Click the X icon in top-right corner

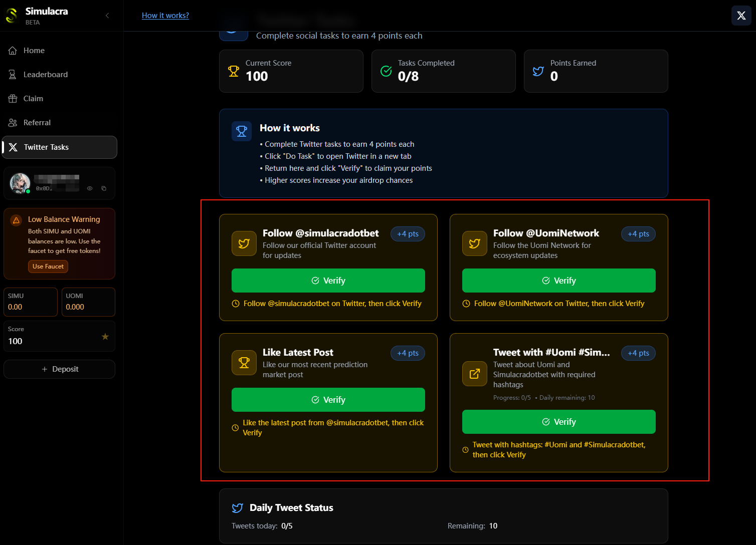[x=741, y=16]
